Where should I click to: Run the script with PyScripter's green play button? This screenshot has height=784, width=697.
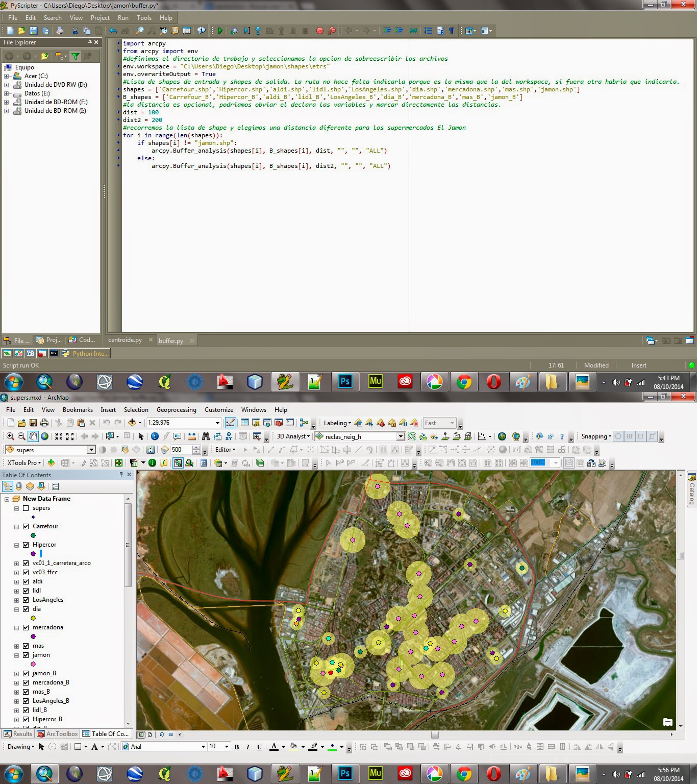(x=220, y=31)
